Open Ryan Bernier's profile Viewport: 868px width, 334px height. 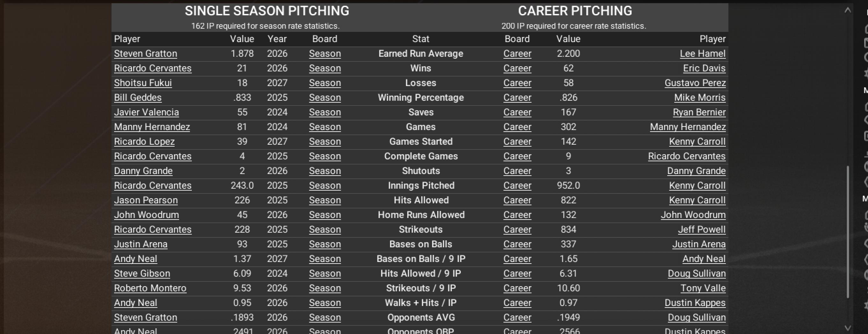[x=699, y=112]
